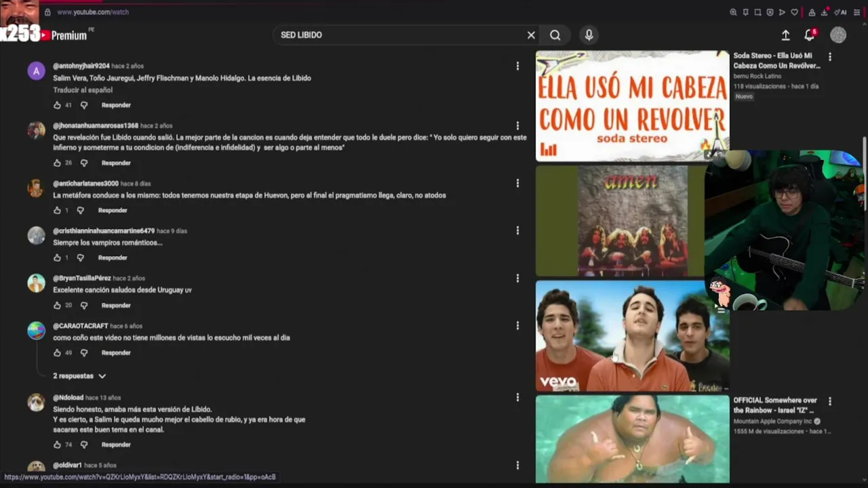Screen dimensions: 868x488
Task: Dislike the comment by @antohnyjhair9204
Action: tap(84, 105)
